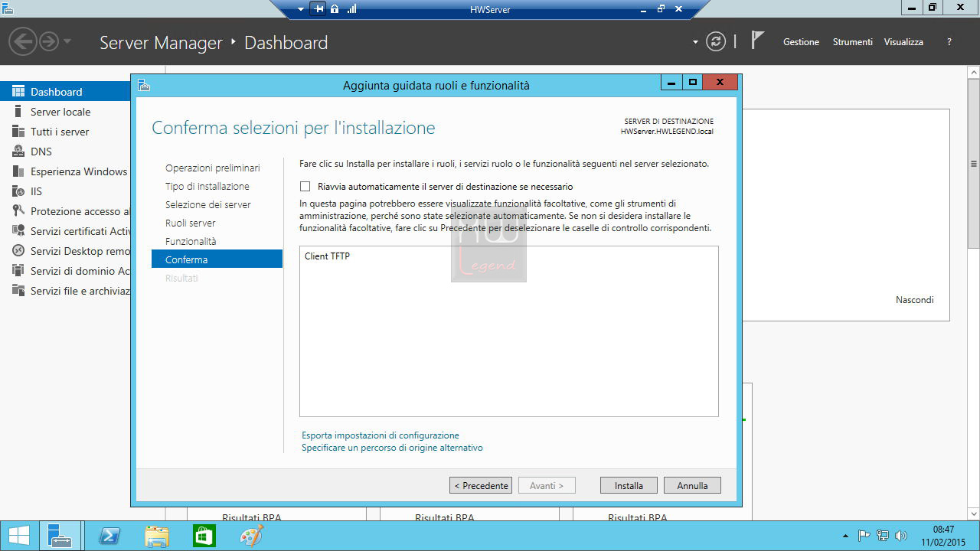Click the Servizi certificati sidebar icon

[x=18, y=231]
